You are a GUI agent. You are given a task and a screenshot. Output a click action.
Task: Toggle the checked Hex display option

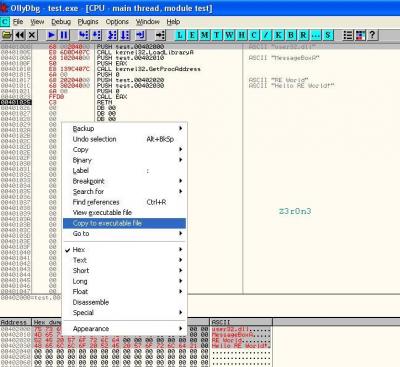(x=124, y=249)
